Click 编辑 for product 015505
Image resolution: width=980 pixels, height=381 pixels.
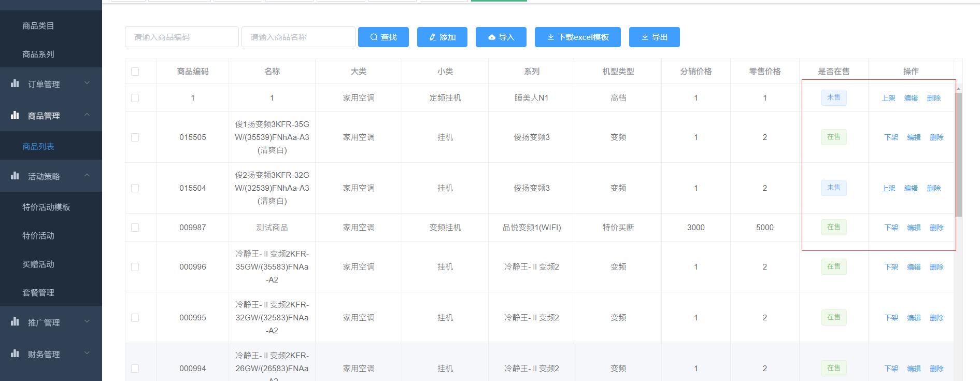click(914, 137)
